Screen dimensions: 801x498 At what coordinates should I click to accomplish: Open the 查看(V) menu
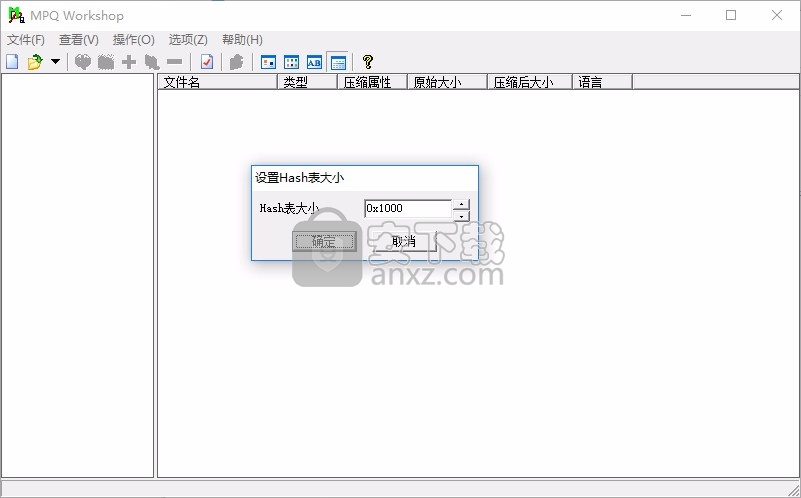(79, 40)
